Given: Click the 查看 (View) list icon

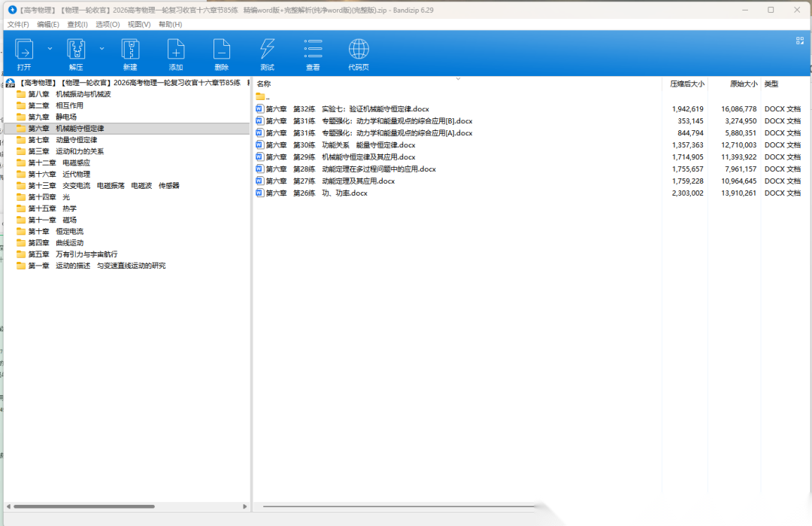Looking at the screenshot, I should pos(313,50).
